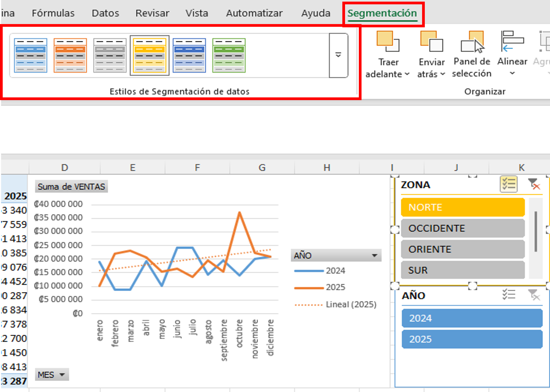Open the MES field button dropdown
Screen dimensions: 550x392
(x=62, y=375)
